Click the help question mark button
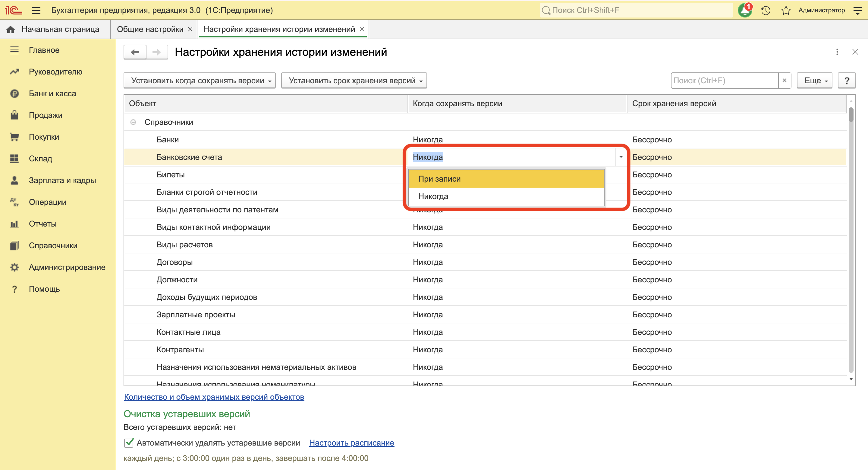The image size is (868, 470). pyautogui.click(x=846, y=80)
